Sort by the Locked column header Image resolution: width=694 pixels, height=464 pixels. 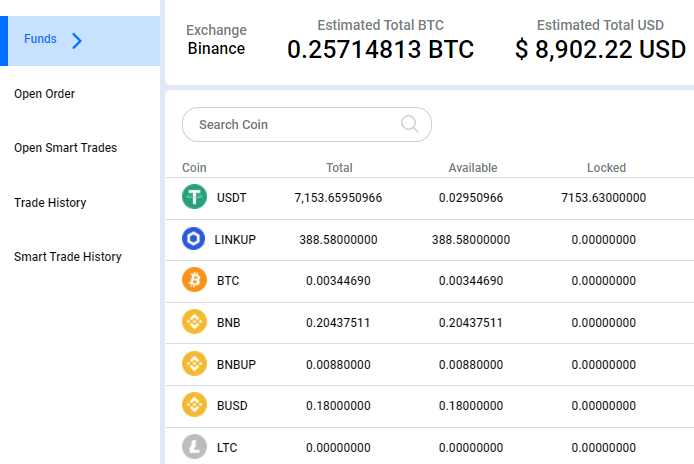[x=606, y=168]
